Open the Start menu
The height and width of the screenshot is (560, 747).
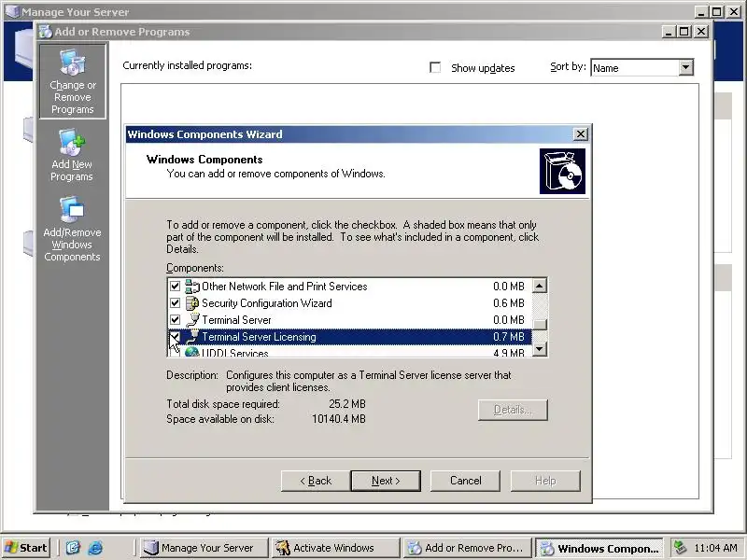click(27, 548)
